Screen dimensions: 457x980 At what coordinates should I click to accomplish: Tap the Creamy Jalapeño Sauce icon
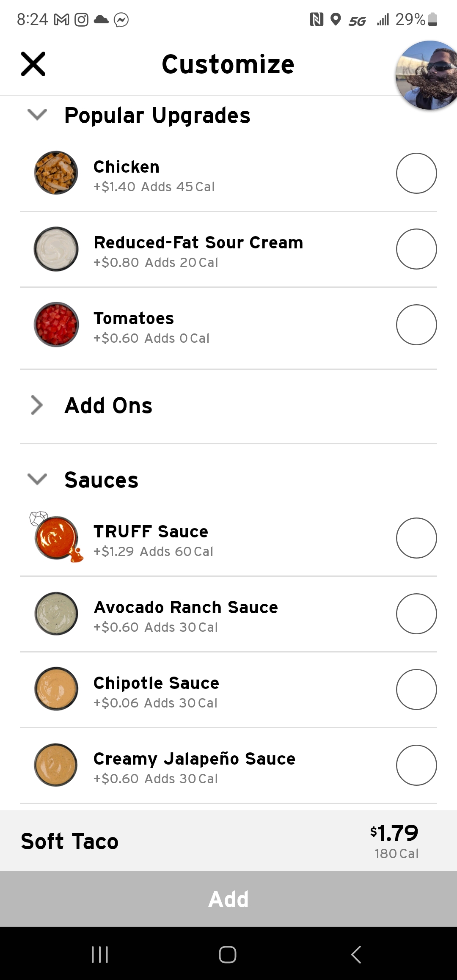coord(56,765)
